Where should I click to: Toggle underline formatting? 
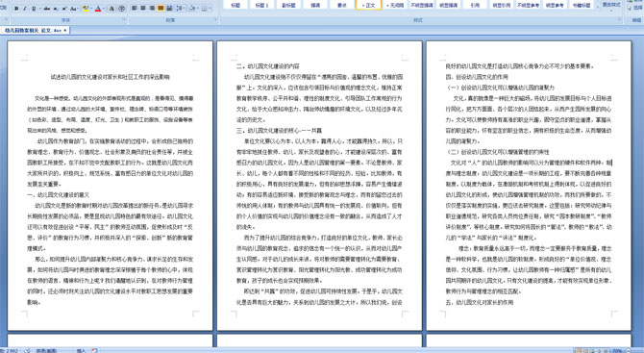[x=34, y=9]
